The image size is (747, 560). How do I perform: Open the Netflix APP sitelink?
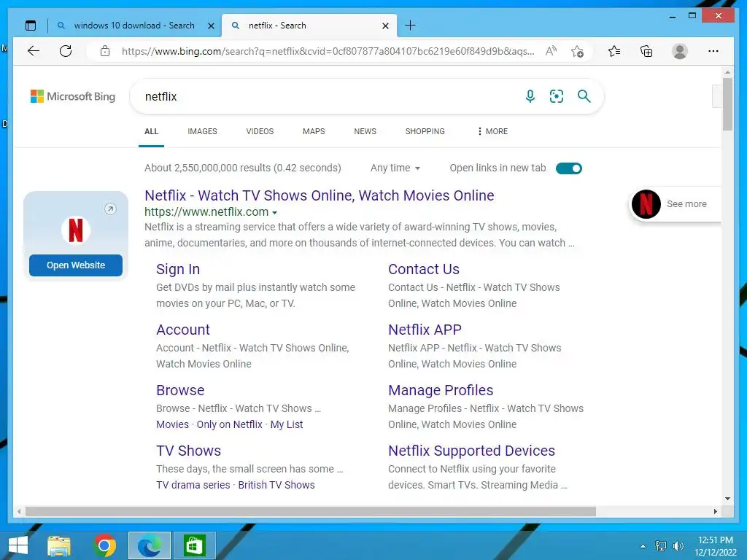[x=425, y=330]
